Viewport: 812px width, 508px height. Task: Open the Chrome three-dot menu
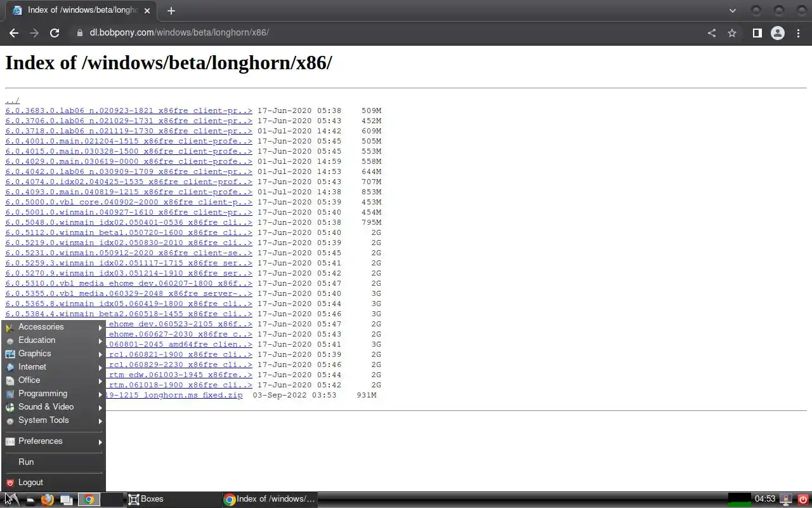(x=798, y=33)
